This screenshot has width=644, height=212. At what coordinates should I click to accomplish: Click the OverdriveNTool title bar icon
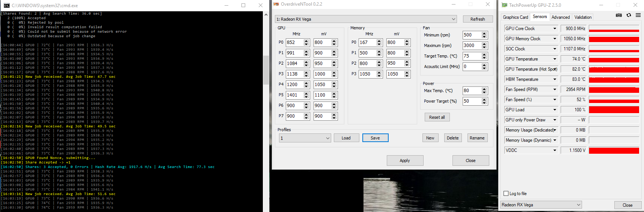(x=276, y=4)
